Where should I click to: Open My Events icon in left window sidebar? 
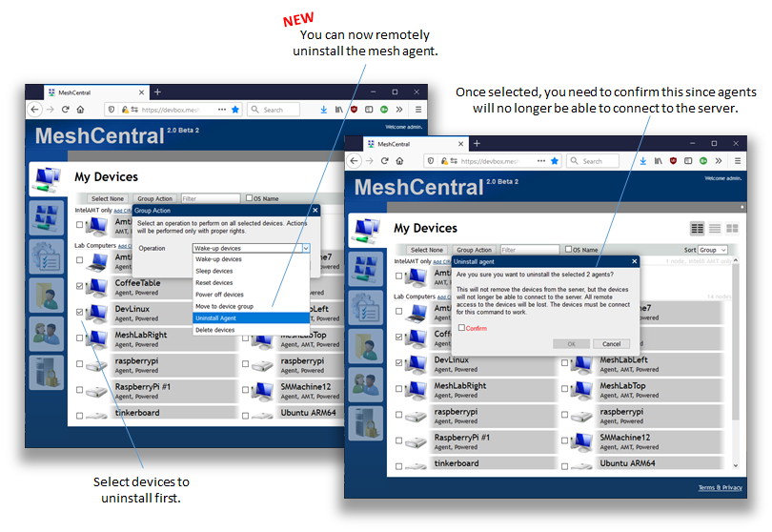pyautogui.click(x=47, y=256)
